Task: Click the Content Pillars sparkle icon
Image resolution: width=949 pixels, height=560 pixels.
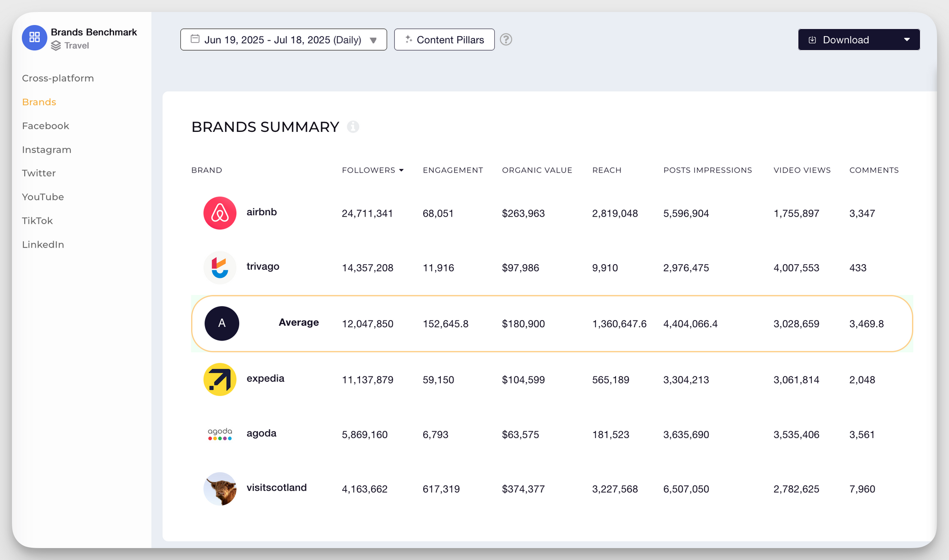Action: (x=409, y=39)
